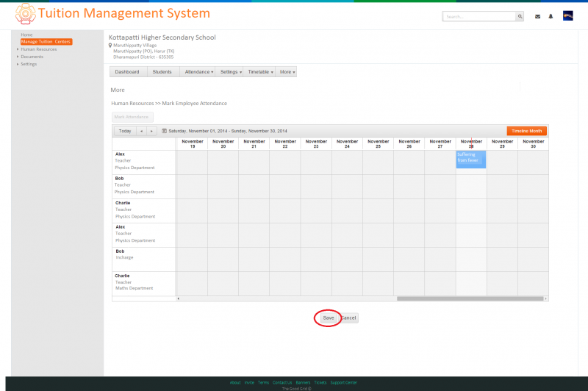Click the November 26 column header

pyautogui.click(x=409, y=144)
